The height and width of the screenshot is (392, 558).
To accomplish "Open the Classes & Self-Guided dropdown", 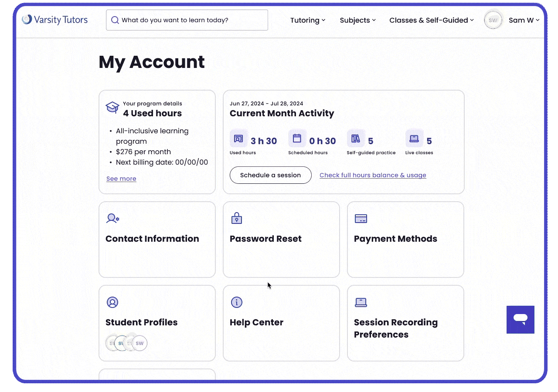I will coord(431,20).
